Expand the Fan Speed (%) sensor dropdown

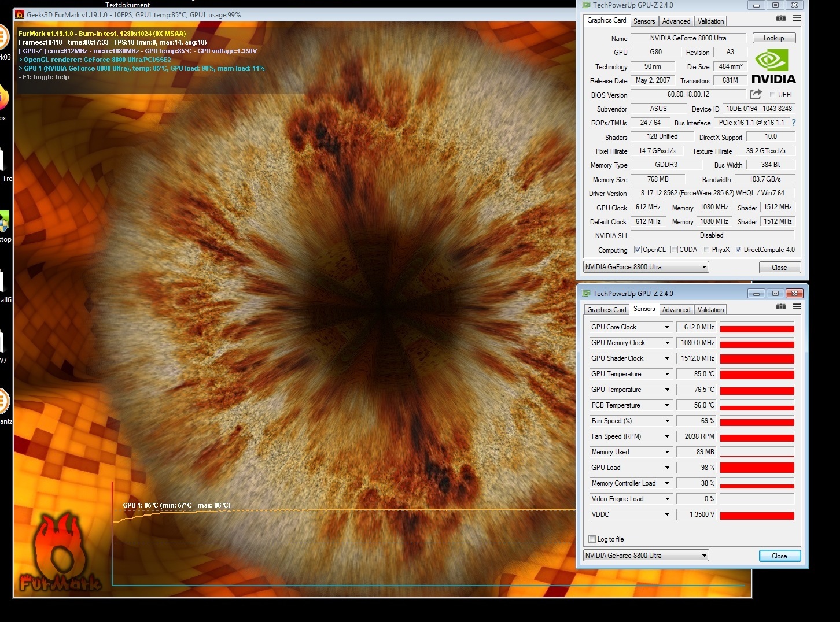667,421
